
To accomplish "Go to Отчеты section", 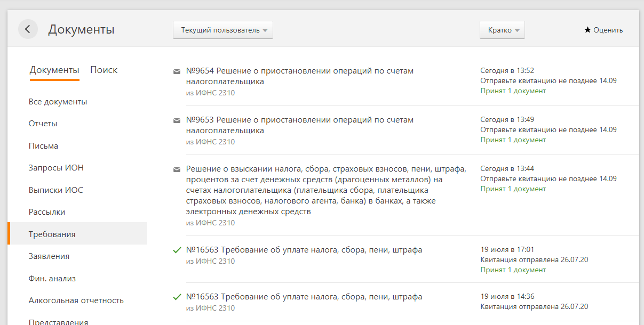I will point(43,124).
